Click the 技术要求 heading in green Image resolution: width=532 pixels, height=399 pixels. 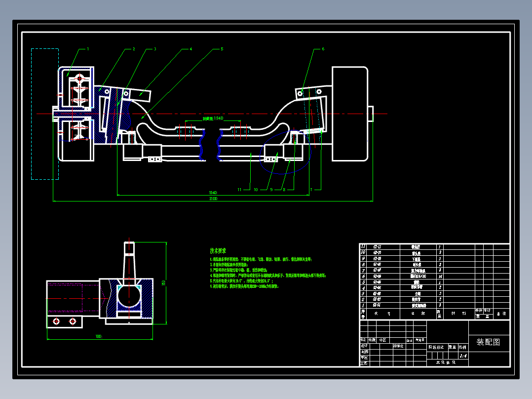point(218,251)
